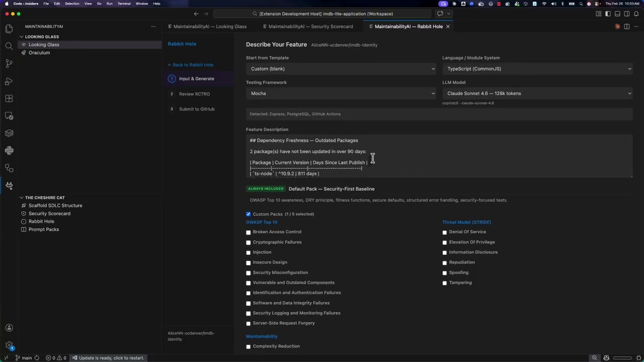
Task: Open the Search view in activity bar
Action: click(x=9, y=46)
